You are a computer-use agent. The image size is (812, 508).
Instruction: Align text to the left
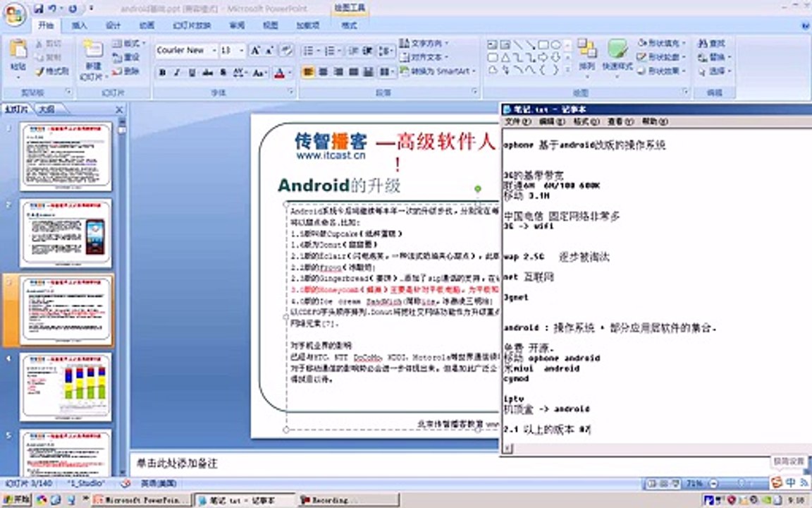[307, 71]
